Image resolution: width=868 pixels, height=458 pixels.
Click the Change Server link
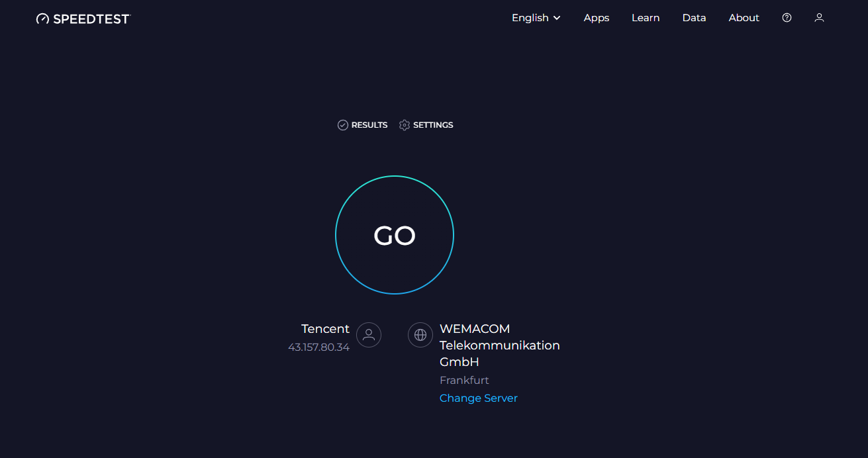click(479, 398)
